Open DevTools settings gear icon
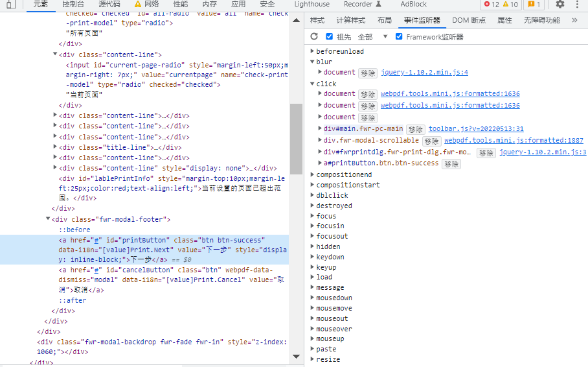This screenshot has height=367, width=588. click(560, 4)
